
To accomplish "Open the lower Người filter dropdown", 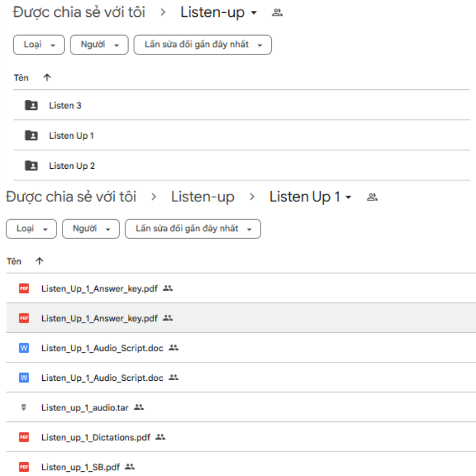I will click(91, 229).
